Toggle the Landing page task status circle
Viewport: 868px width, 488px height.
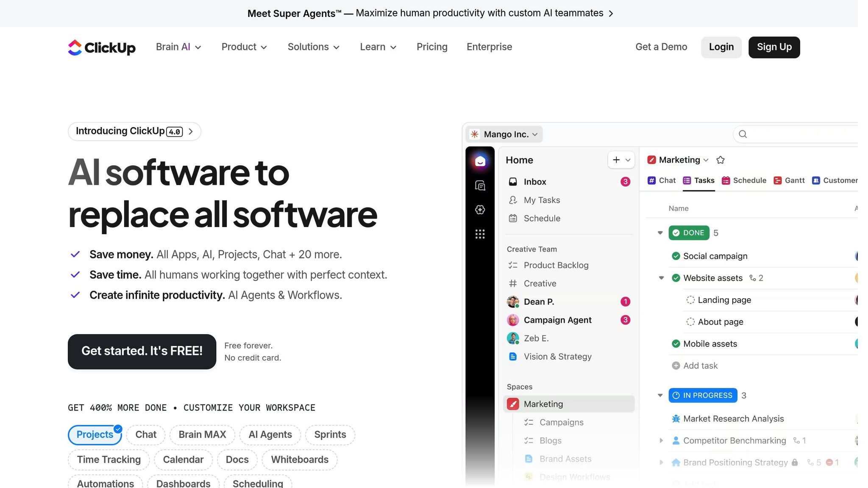690,300
